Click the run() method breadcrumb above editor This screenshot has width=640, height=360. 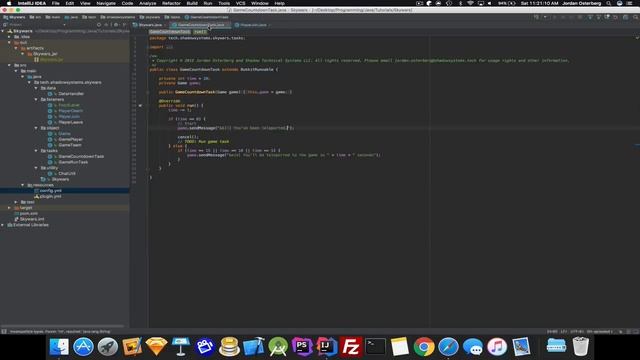pyautogui.click(x=200, y=32)
